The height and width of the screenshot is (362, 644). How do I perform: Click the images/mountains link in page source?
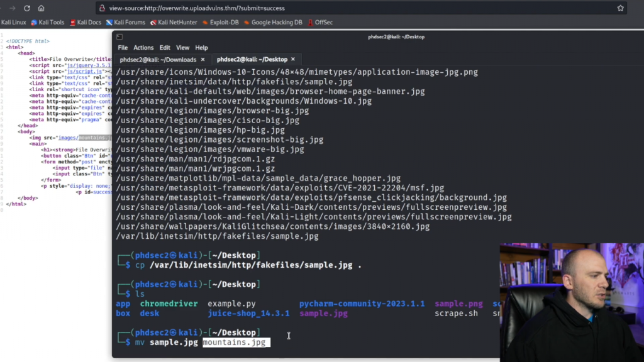pyautogui.click(x=85, y=138)
